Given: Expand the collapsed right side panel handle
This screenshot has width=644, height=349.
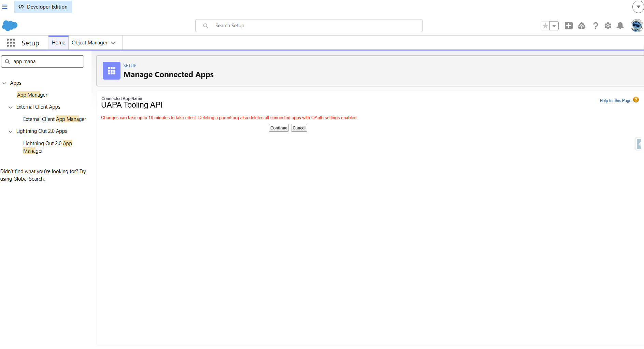Looking at the screenshot, I should point(639,144).
